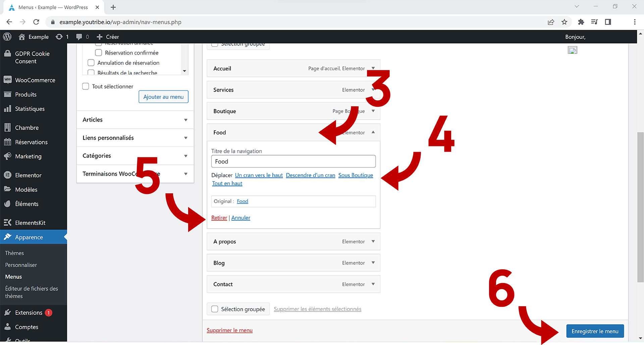Expand the Articles panel
This screenshot has width=644, height=345.
pos(185,120)
